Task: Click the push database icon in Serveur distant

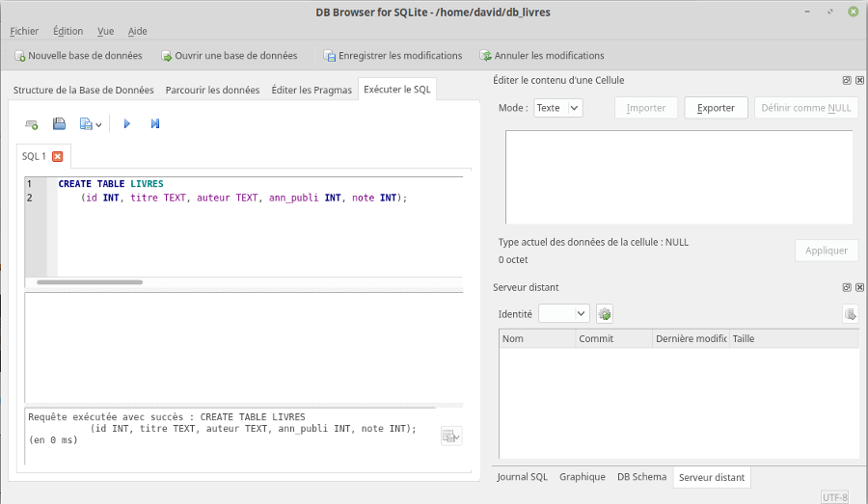Action: click(850, 314)
